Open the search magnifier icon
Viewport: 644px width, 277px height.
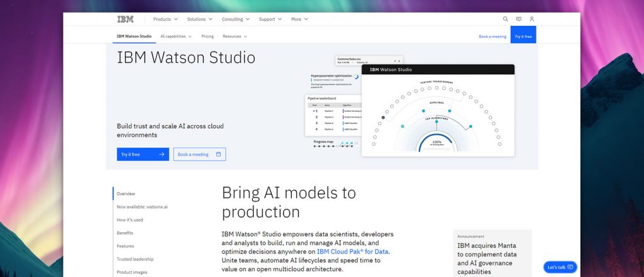pyautogui.click(x=505, y=19)
